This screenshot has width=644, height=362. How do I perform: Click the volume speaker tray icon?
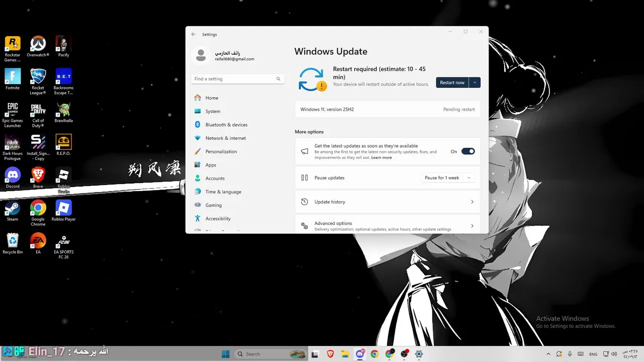(615, 354)
